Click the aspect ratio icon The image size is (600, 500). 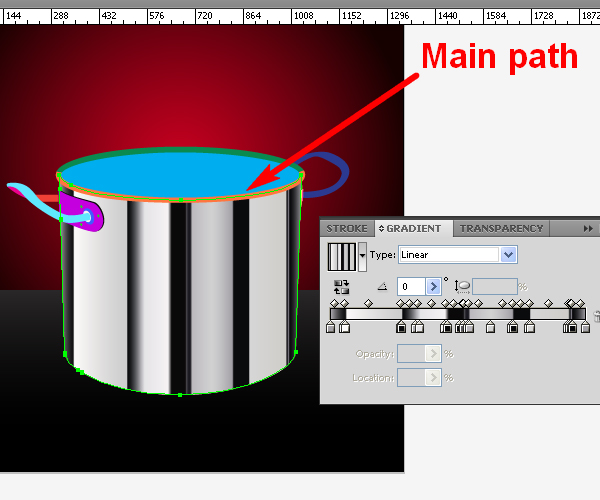tap(462, 287)
